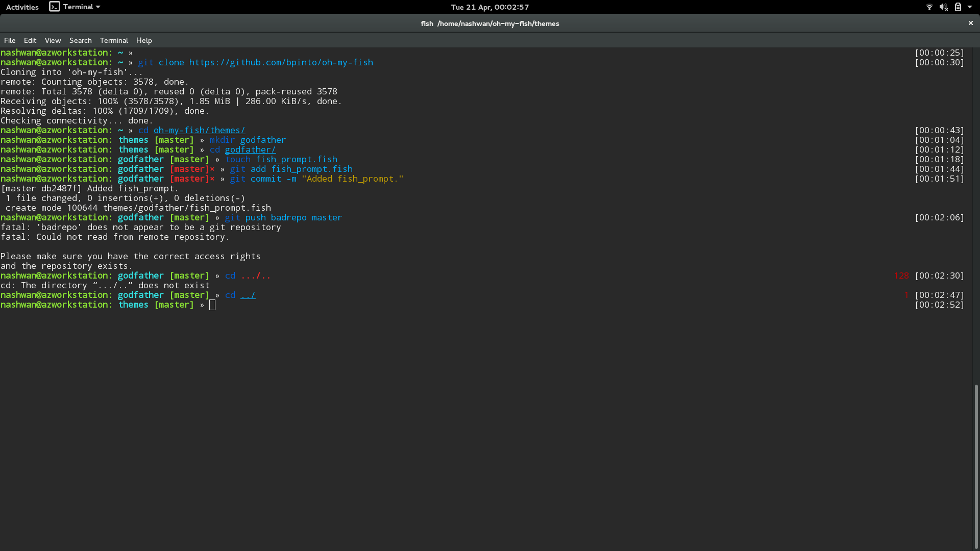Open the File menu
Viewport: 980px width, 551px height.
10,40
